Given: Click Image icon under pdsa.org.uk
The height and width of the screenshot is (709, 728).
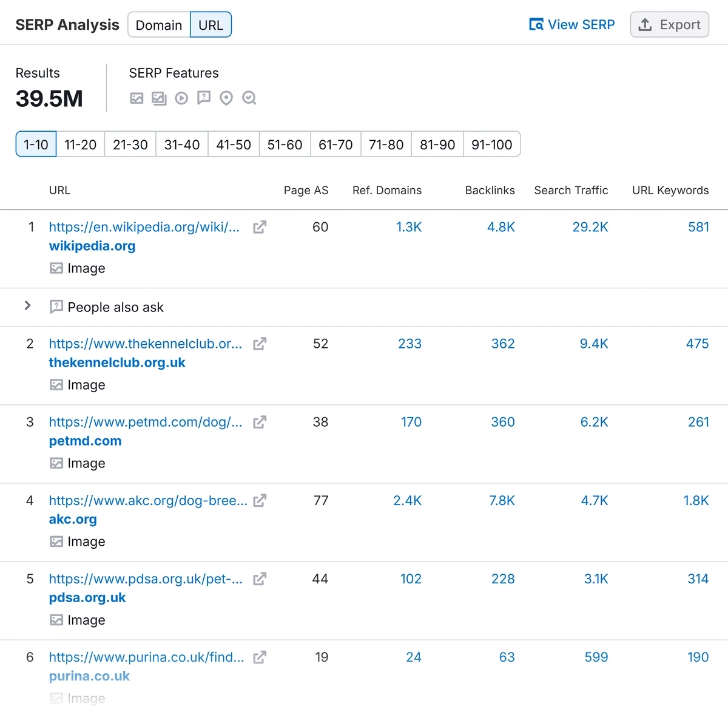Looking at the screenshot, I should [56, 620].
